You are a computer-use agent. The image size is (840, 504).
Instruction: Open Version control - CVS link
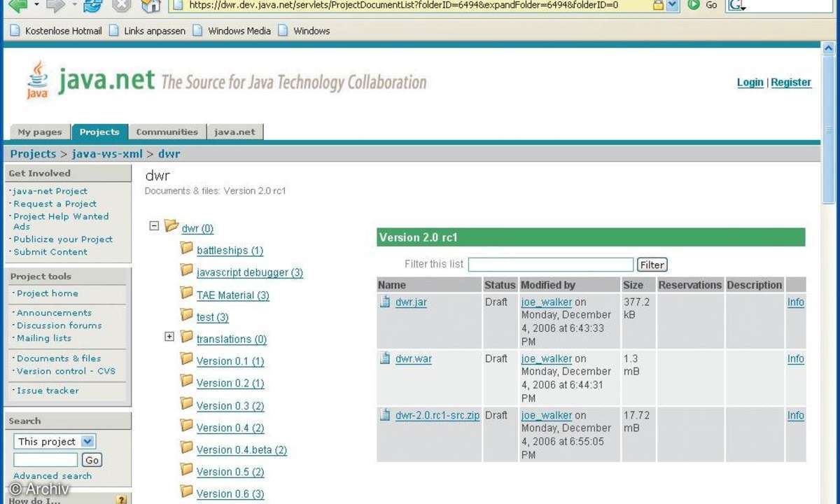pos(66,371)
